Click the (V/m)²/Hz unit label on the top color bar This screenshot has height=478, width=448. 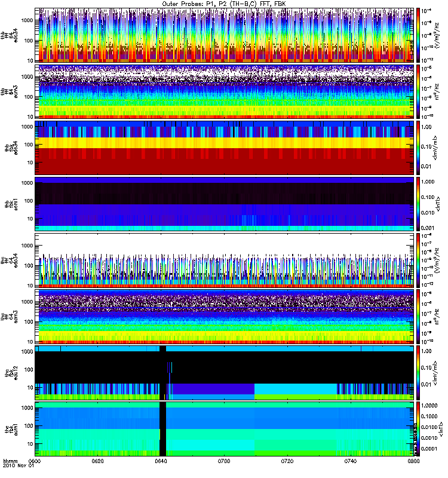pyautogui.click(x=437, y=35)
